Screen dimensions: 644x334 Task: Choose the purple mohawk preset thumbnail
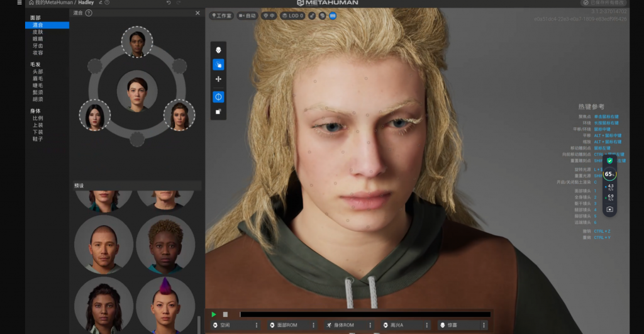click(x=165, y=305)
